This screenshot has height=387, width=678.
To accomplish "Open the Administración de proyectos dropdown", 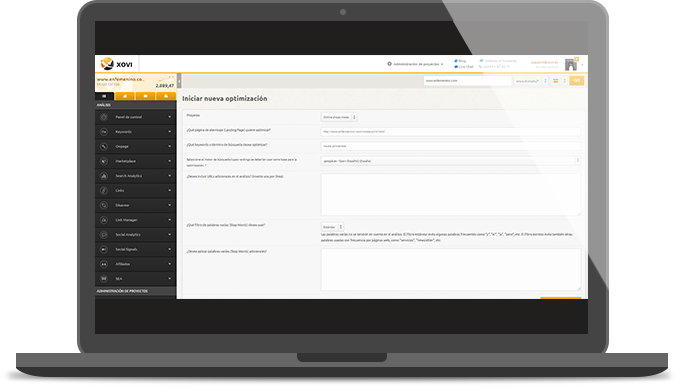I will coord(416,64).
